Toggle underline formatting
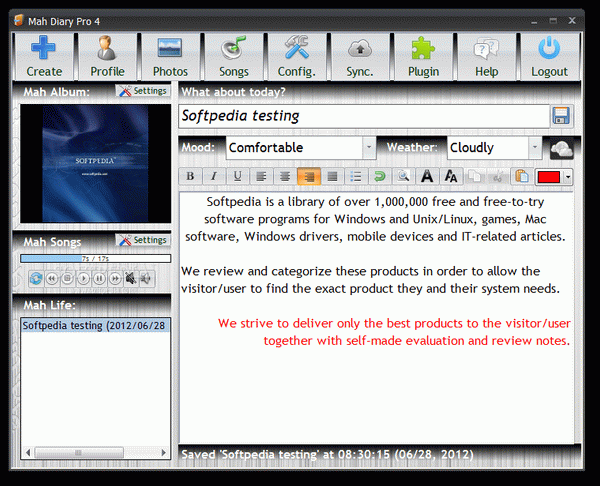The image size is (600, 486). pos(238,176)
